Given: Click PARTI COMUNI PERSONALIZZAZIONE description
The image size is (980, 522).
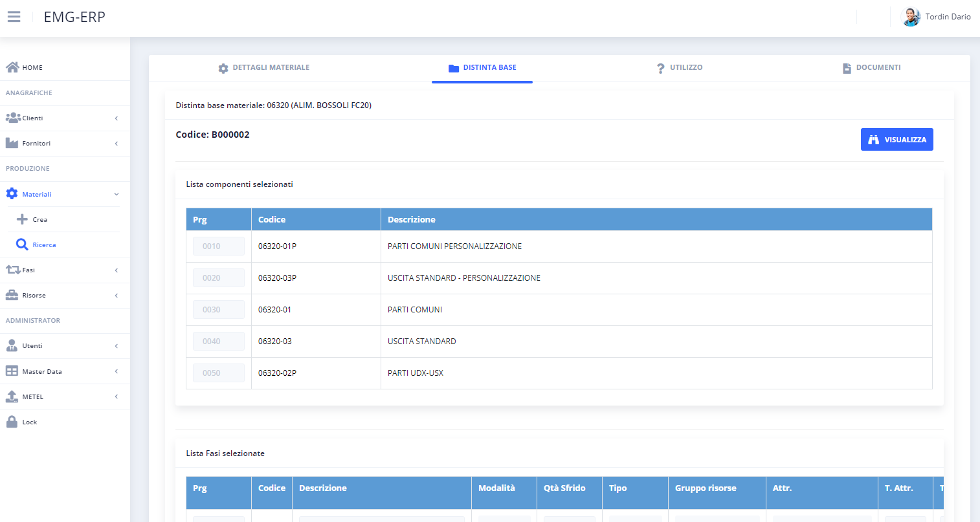Looking at the screenshot, I should pos(454,246).
